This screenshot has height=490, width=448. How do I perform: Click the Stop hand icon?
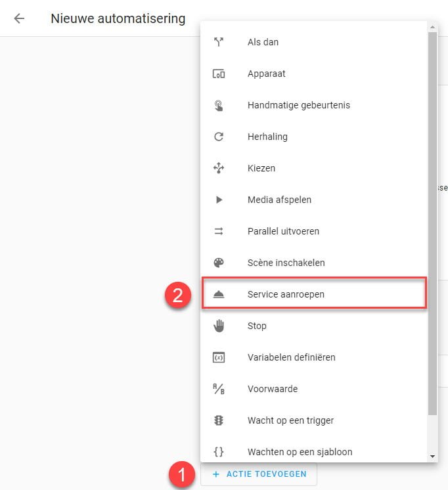coord(219,326)
